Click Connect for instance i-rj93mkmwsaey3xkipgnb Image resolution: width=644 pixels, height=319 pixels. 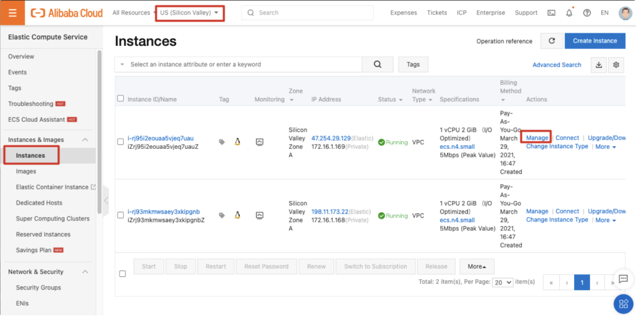(567, 211)
